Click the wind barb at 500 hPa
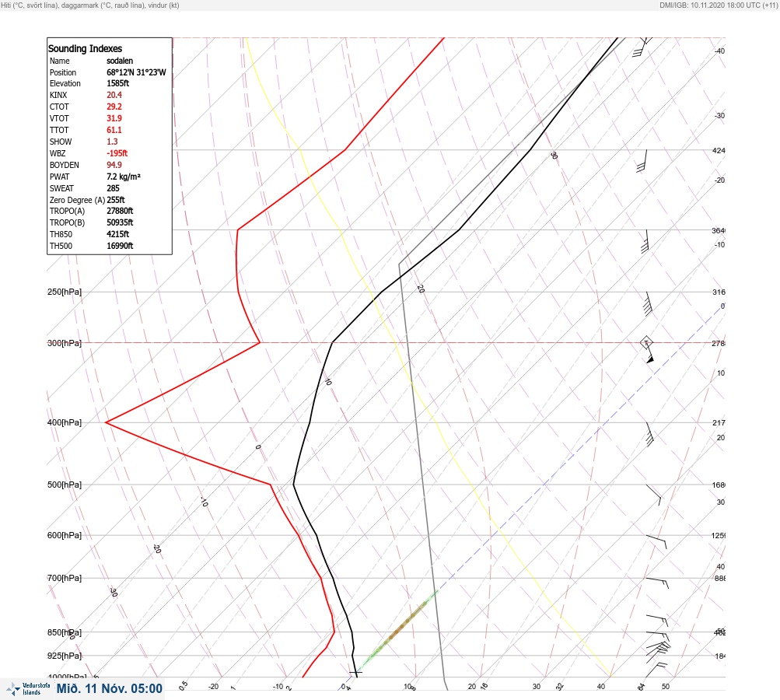 [654, 495]
